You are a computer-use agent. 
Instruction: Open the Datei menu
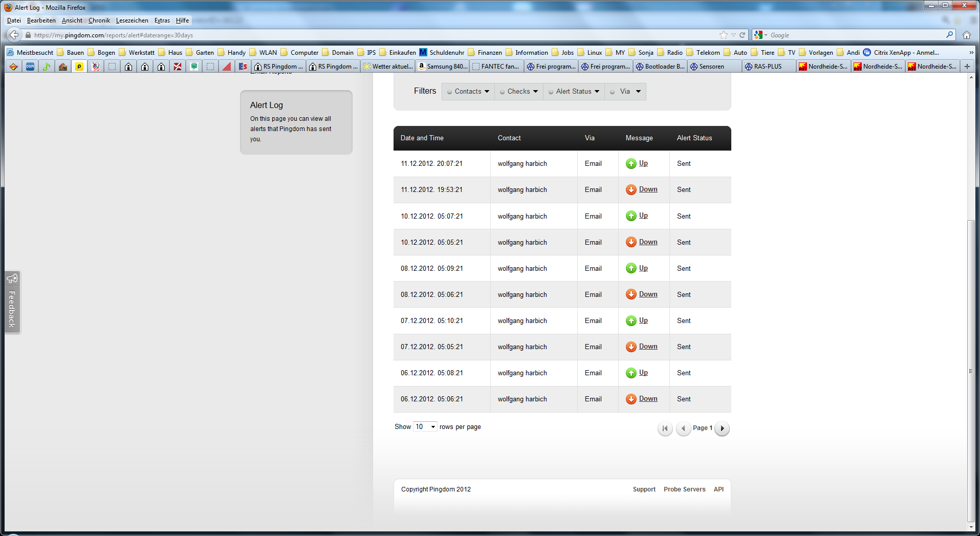[14, 20]
